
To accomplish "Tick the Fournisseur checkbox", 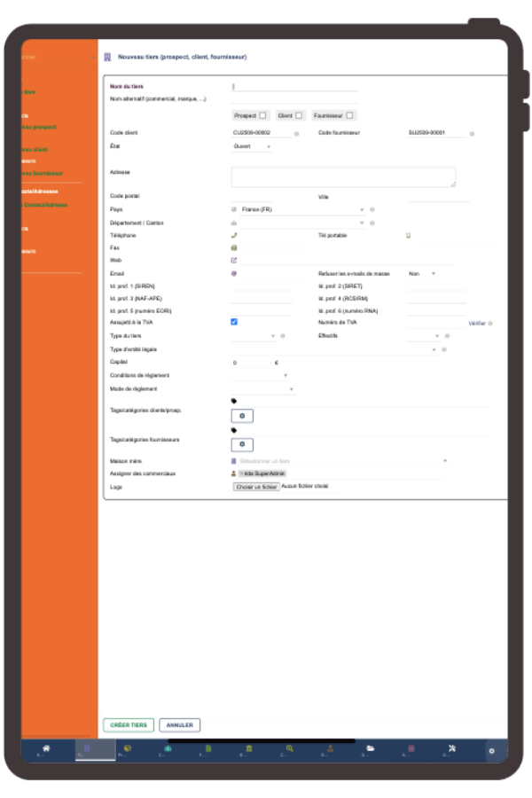I will [349, 115].
